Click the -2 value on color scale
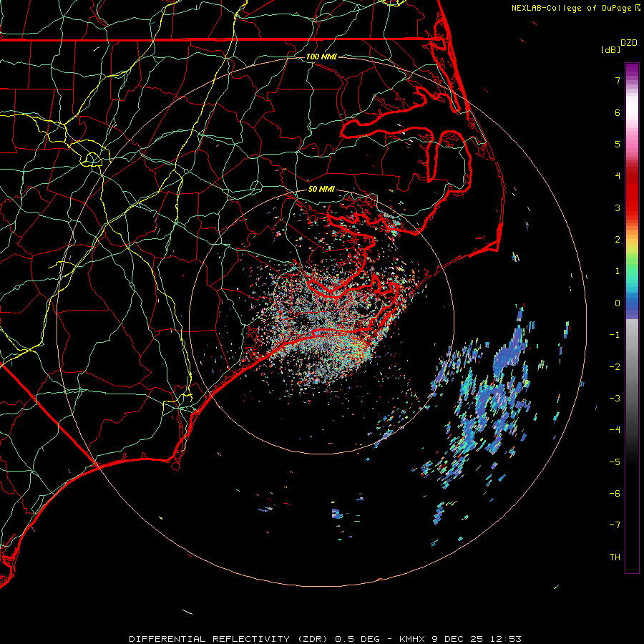Image resolution: width=644 pixels, height=644 pixels. [x=615, y=366]
